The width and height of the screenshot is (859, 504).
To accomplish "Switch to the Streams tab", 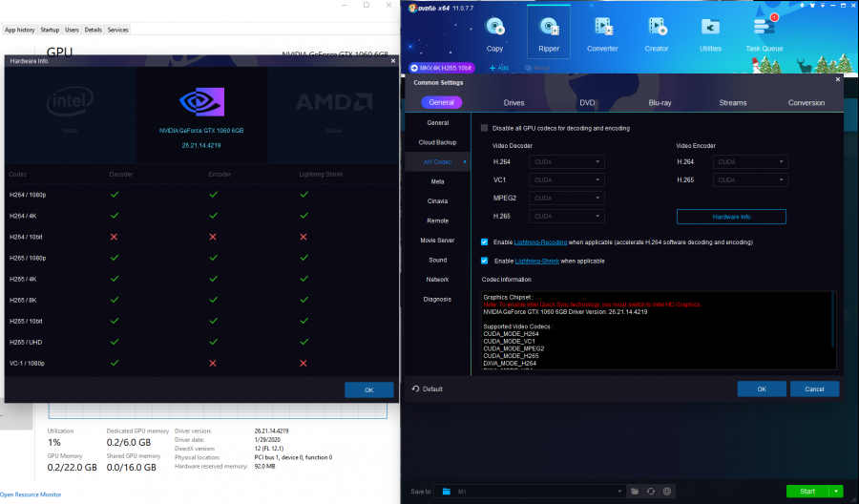I will pyautogui.click(x=732, y=102).
